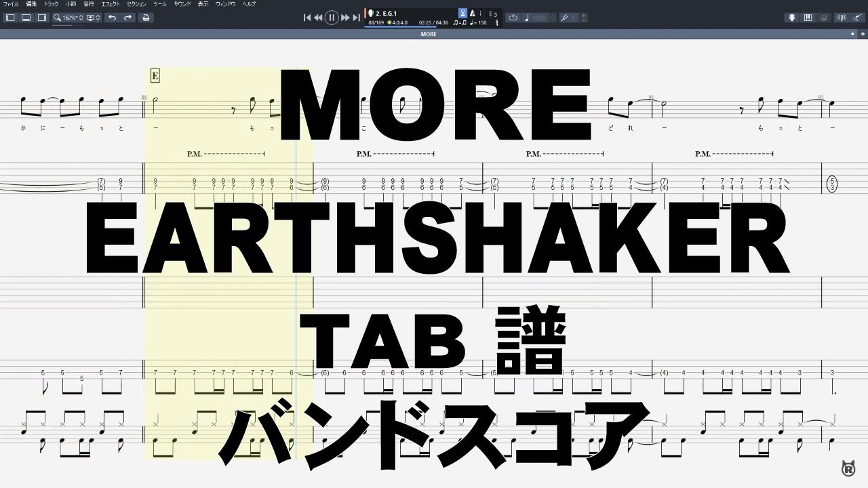This screenshot has height=488, width=868.
Task: Open the piano keyboard view
Action: point(808,17)
